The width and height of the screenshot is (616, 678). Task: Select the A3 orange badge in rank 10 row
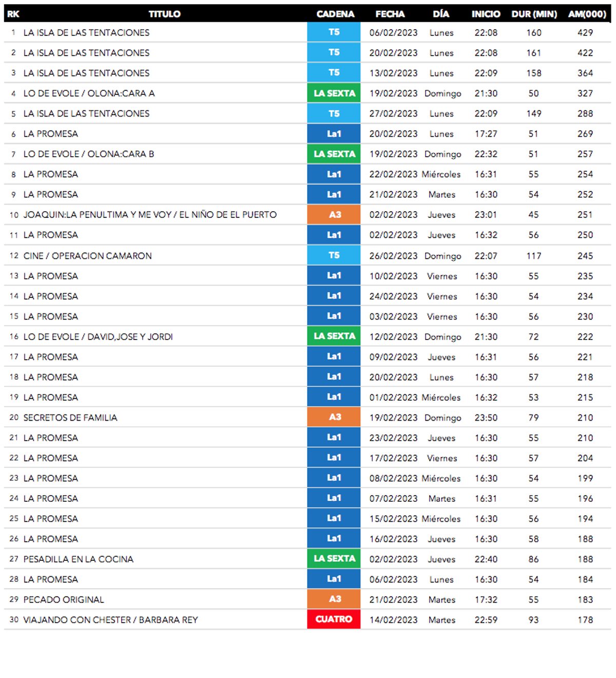(x=334, y=215)
